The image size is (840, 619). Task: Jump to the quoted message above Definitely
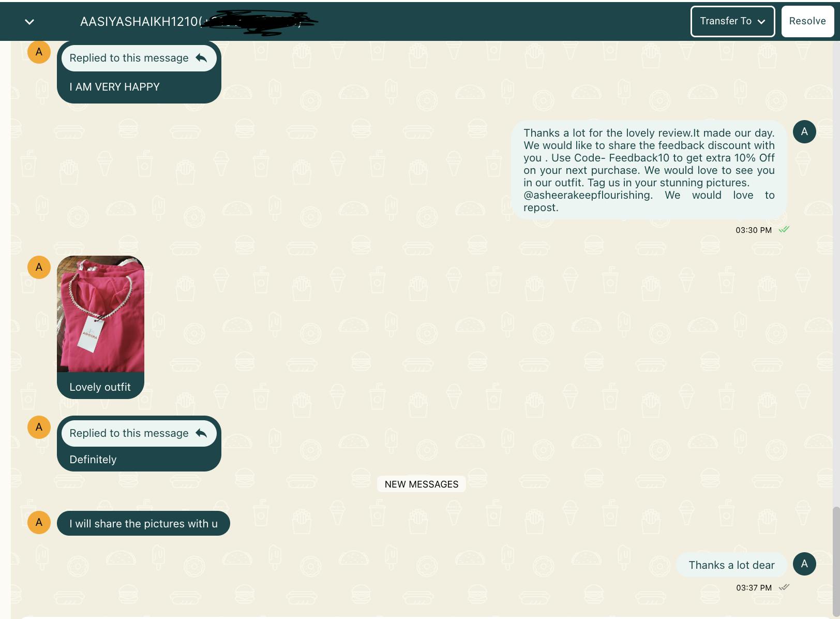point(129,433)
